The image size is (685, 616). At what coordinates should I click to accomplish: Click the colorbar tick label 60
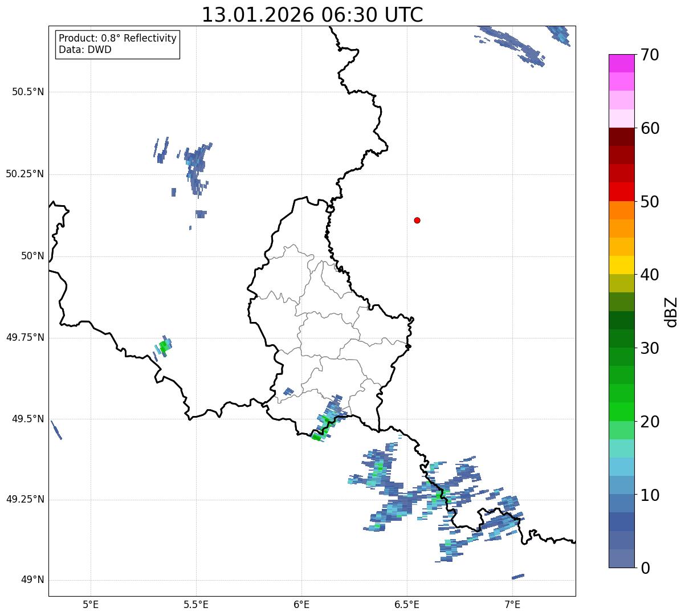click(650, 128)
